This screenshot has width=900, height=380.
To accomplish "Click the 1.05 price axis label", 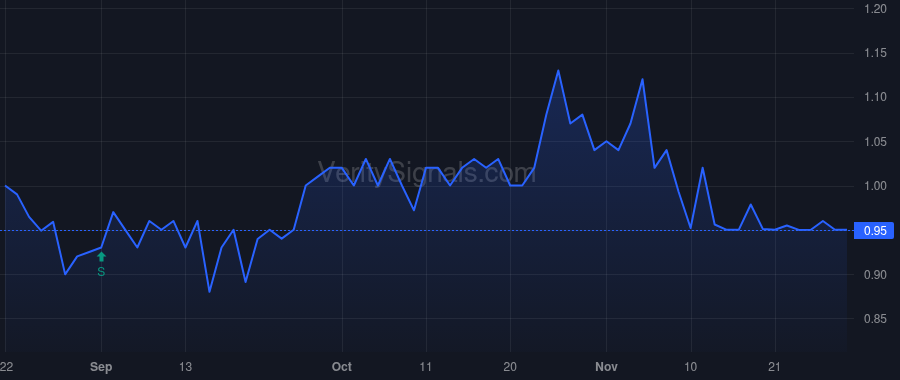I will [x=875, y=142].
